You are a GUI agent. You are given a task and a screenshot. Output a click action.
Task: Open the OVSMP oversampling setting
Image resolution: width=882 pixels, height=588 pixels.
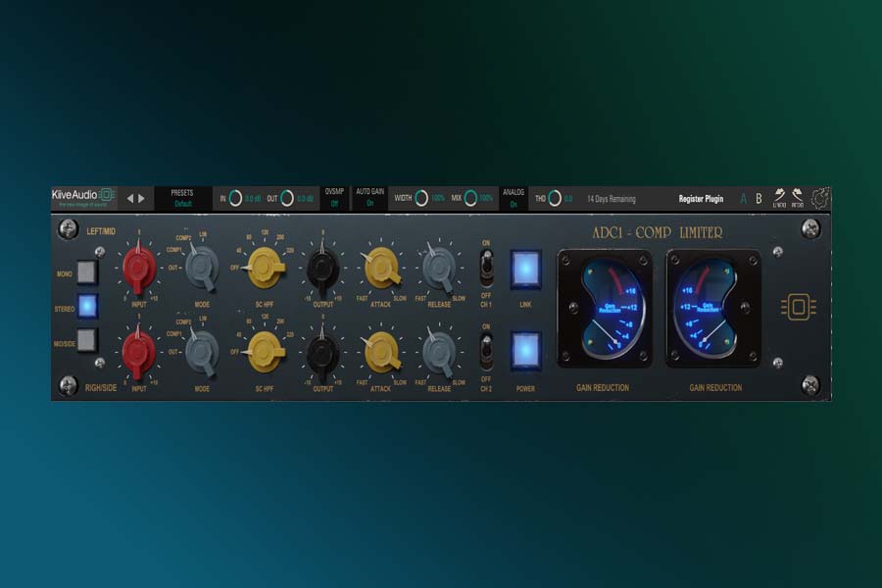click(x=334, y=198)
